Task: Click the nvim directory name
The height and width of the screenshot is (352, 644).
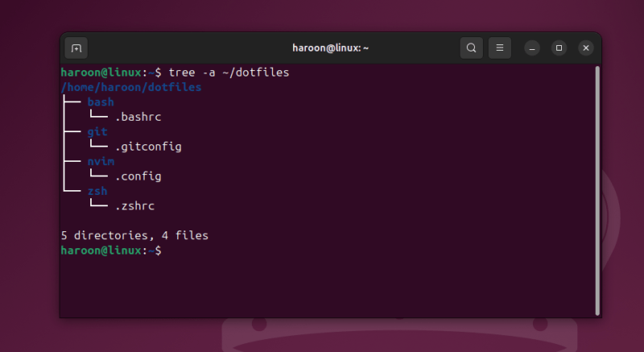Action: pos(101,161)
